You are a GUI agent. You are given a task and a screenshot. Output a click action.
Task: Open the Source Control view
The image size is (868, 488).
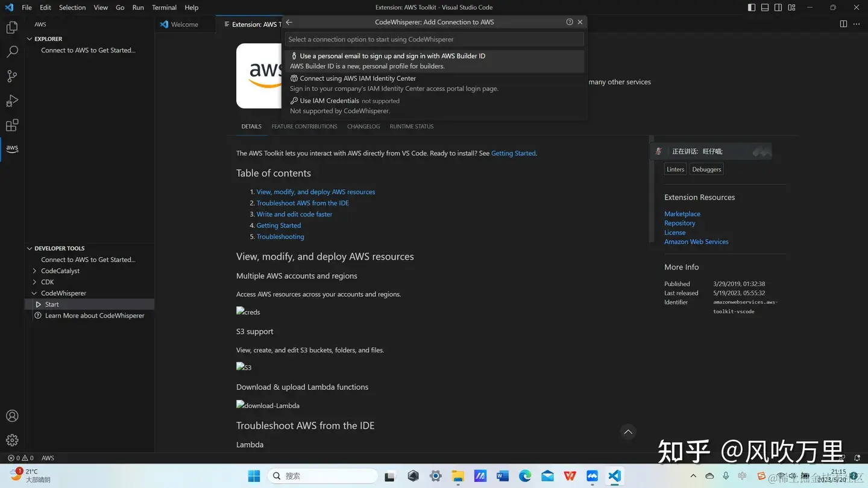pyautogui.click(x=12, y=77)
